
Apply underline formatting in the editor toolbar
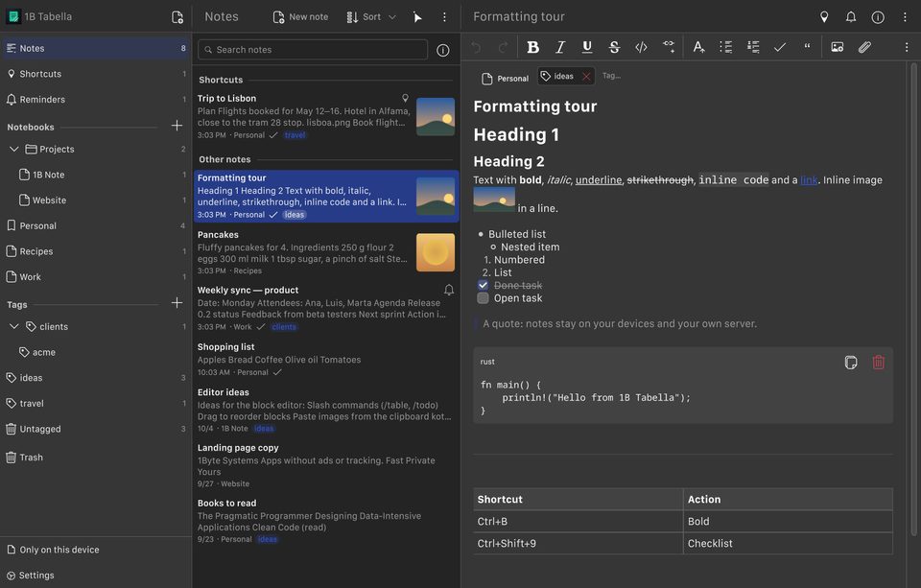587,47
